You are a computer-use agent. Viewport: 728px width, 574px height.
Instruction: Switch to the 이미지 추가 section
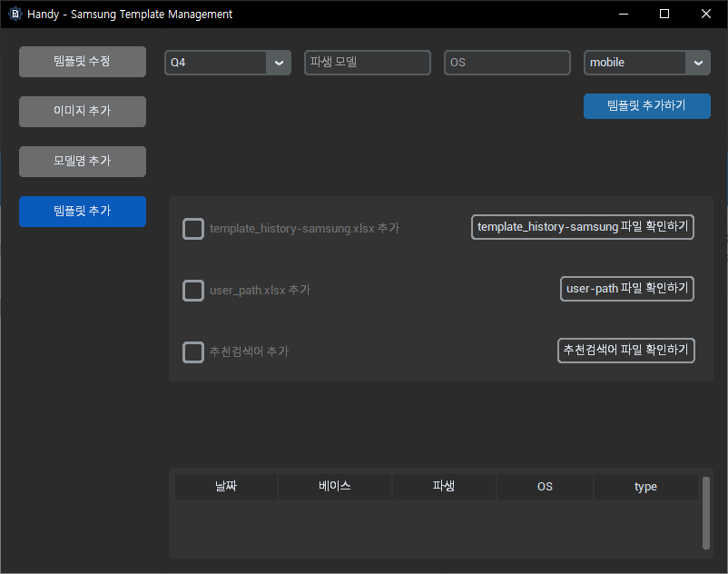pyautogui.click(x=83, y=112)
